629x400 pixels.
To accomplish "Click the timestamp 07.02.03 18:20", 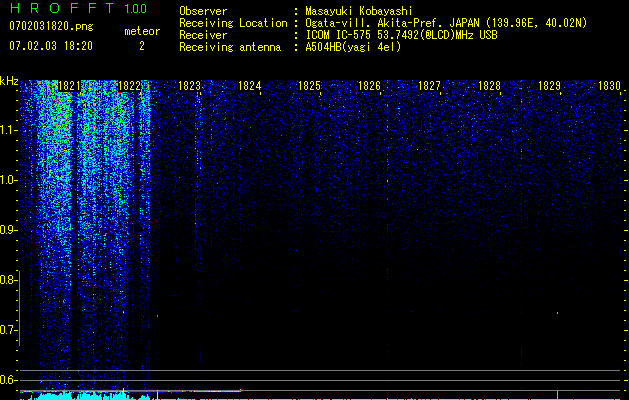I will coord(51,46).
